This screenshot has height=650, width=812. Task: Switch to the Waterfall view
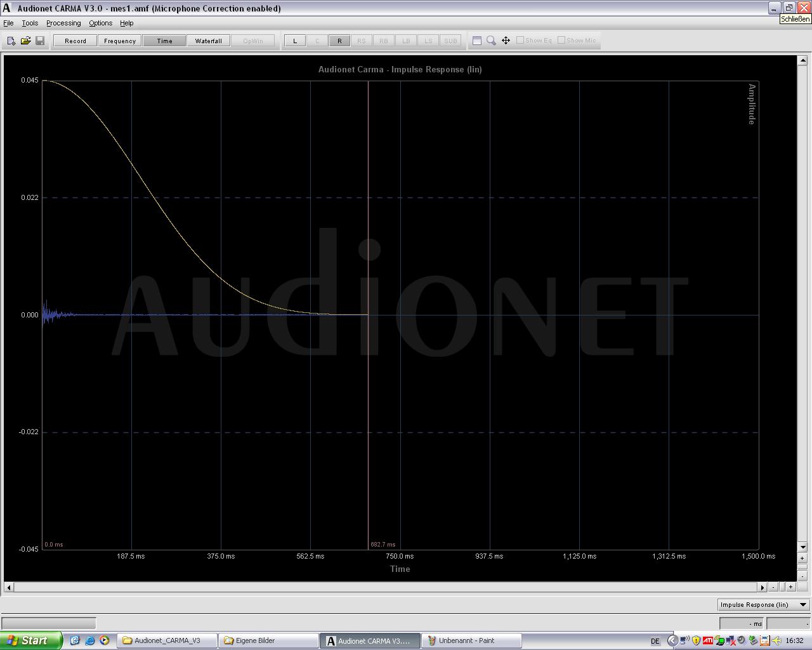[209, 41]
